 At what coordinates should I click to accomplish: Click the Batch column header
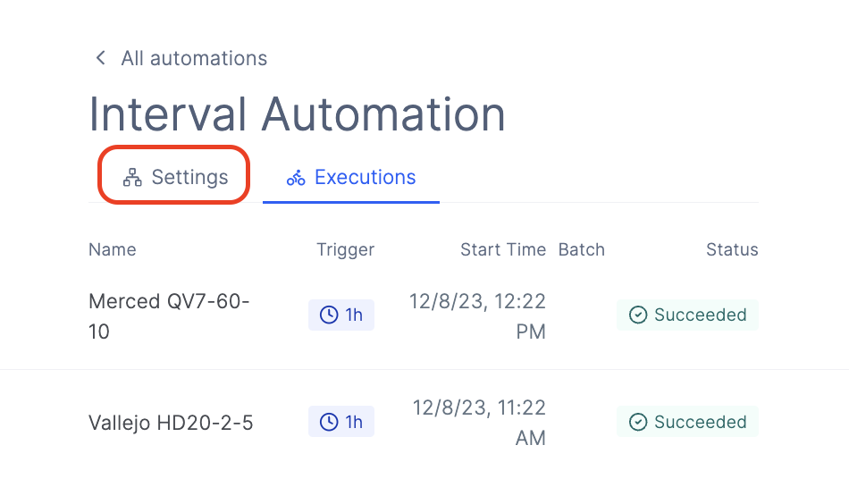(582, 249)
